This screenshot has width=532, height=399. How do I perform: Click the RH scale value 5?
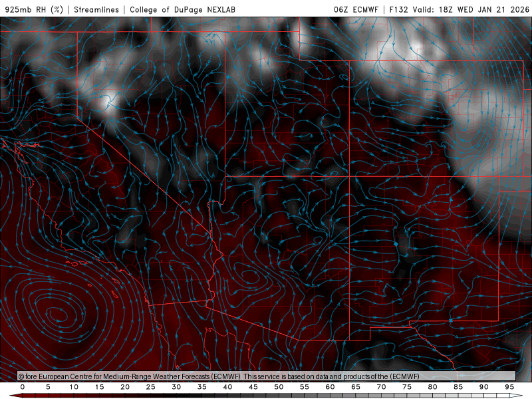coord(48,387)
